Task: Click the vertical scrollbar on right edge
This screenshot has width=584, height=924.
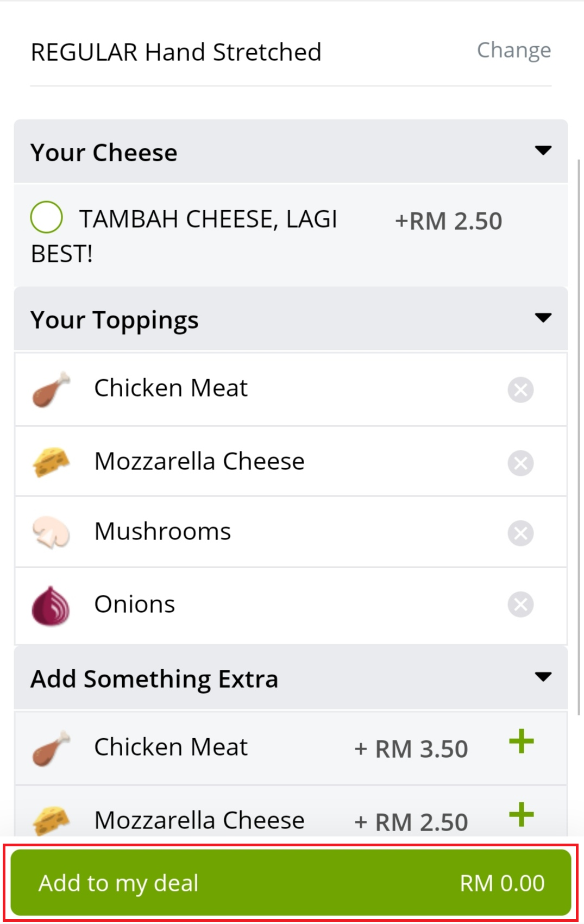Action: pos(579,435)
